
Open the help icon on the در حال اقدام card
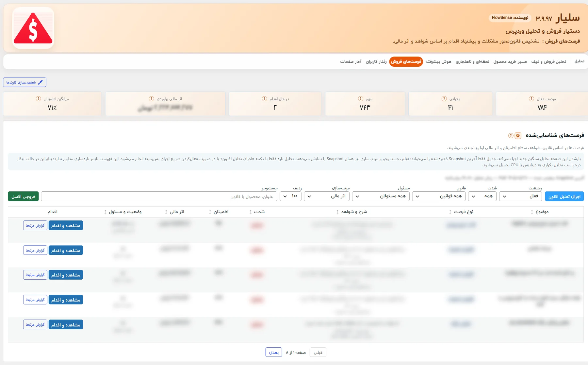click(x=264, y=99)
